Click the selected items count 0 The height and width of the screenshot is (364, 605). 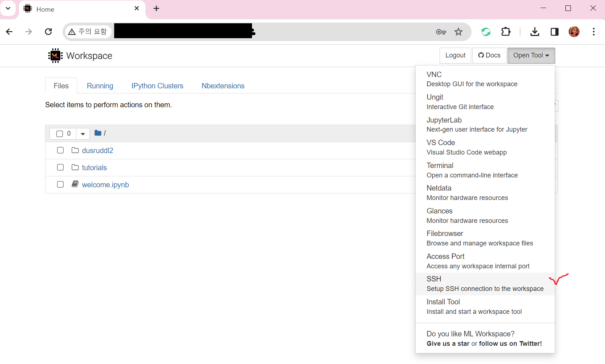pos(69,133)
